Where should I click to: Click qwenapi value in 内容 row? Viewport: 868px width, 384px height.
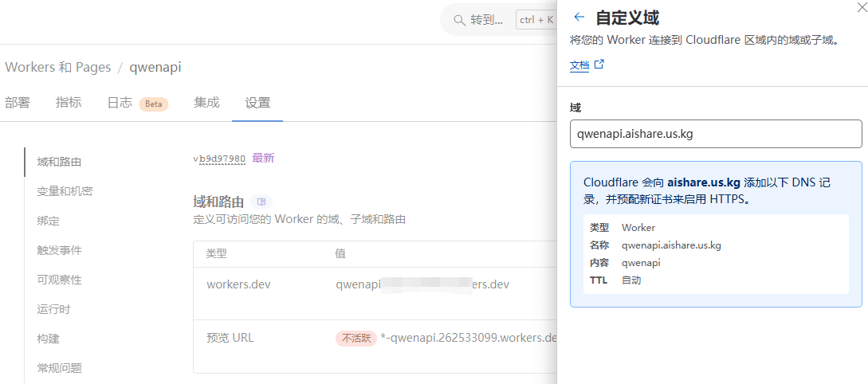point(641,263)
